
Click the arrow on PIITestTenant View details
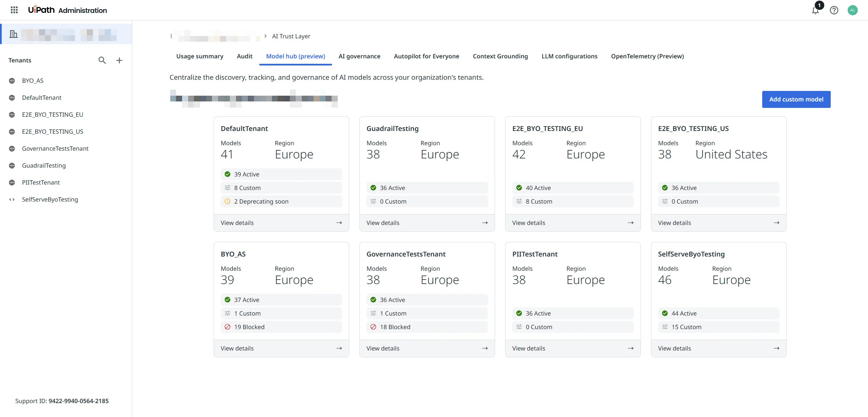tap(631, 348)
